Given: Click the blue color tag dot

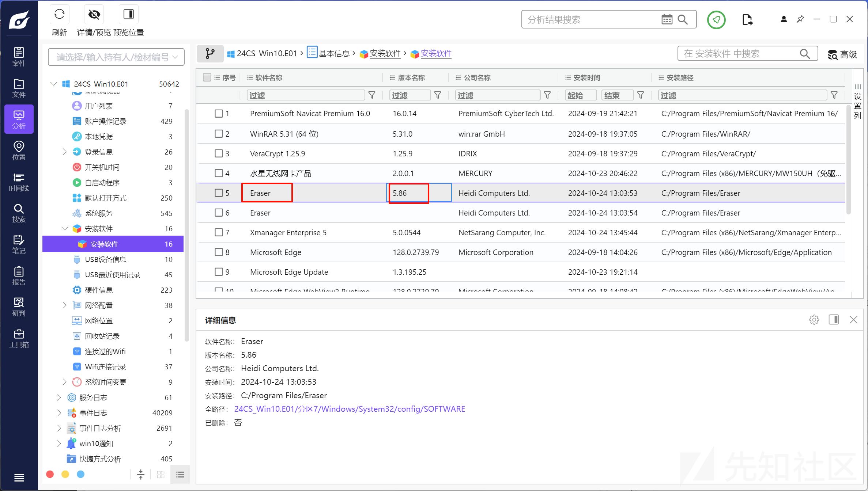Looking at the screenshot, I should click(x=80, y=474).
